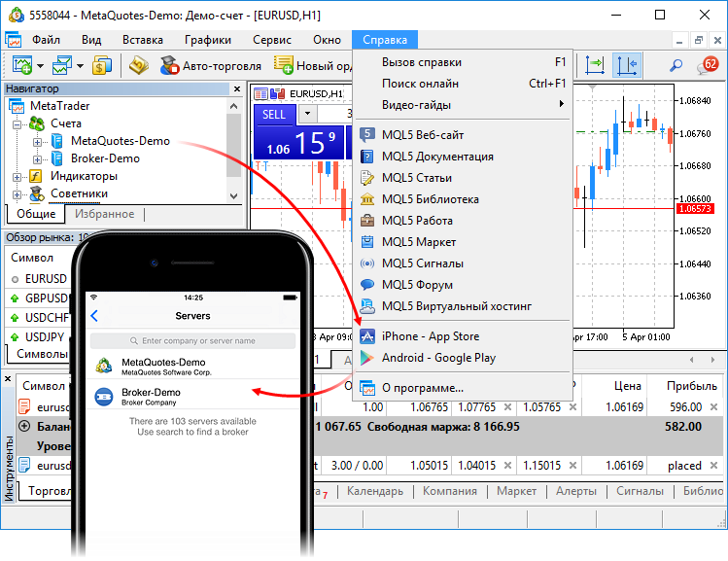Open the chat notifications icon showing 62
Viewport: 728px width, 561px height.
(x=708, y=65)
